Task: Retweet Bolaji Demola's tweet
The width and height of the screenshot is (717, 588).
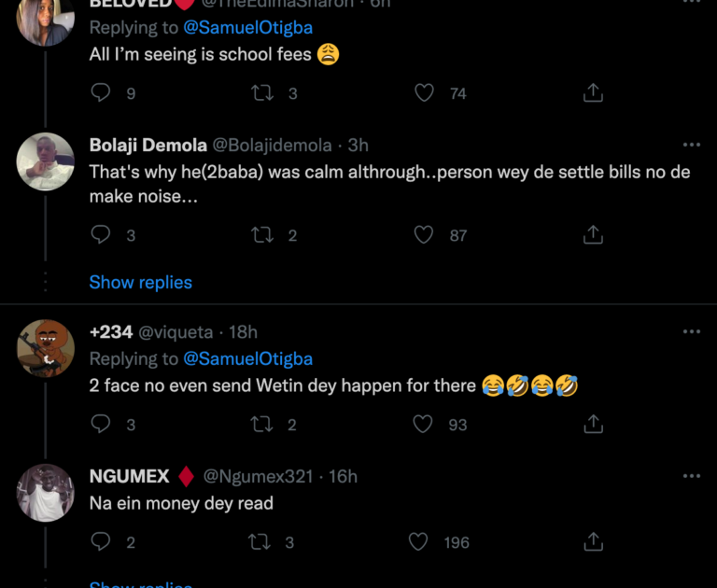Action: pyautogui.click(x=262, y=235)
